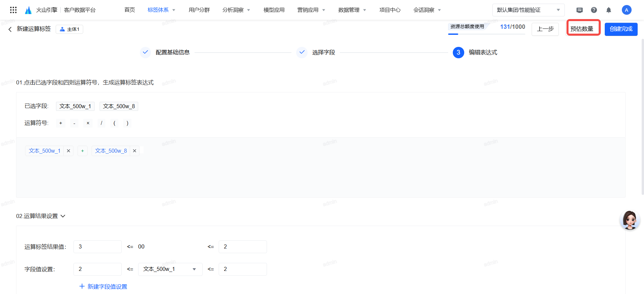Open the help question mark icon
The width and height of the screenshot is (644, 294).
pyautogui.click(x=594, y=10)
